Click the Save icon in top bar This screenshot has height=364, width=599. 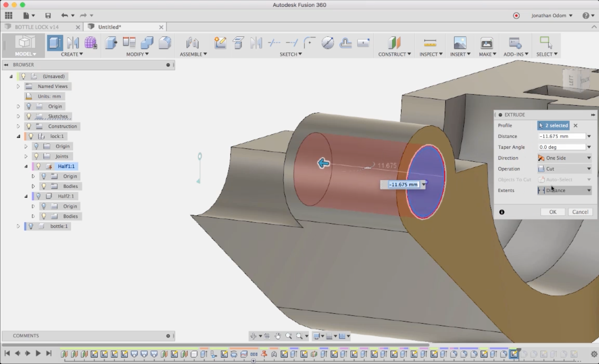(48, 16)
